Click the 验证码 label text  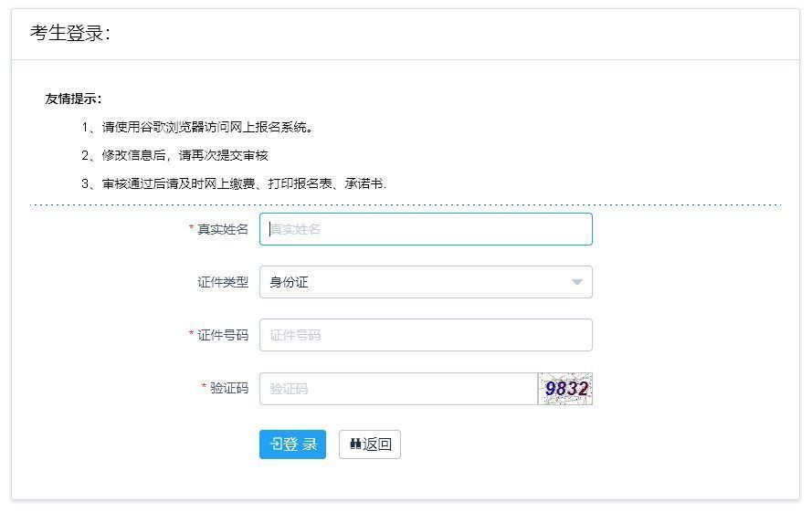pos(229,388)
